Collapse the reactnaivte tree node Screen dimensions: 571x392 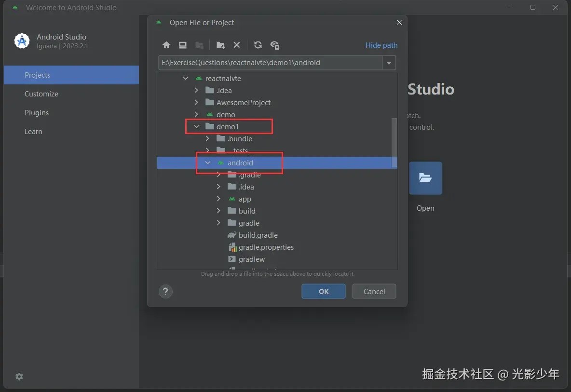(185, 78)
